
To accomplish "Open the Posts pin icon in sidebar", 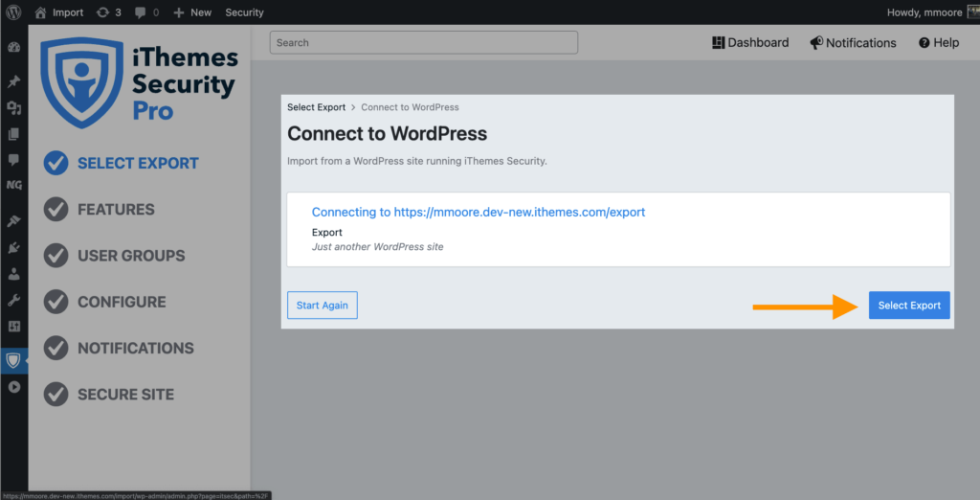I will 13,81.
